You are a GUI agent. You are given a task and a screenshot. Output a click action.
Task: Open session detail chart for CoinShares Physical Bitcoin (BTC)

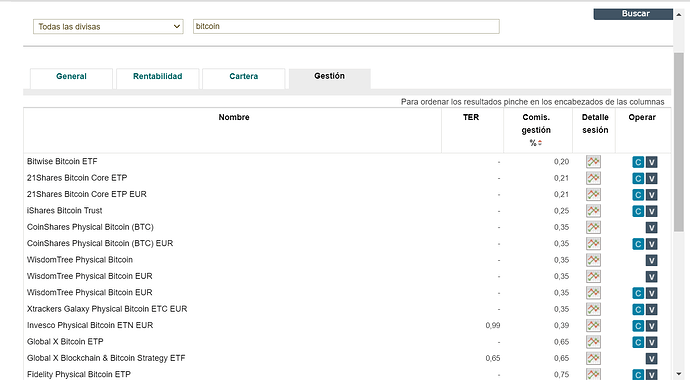pyautogui.click(x=593, y=228)
